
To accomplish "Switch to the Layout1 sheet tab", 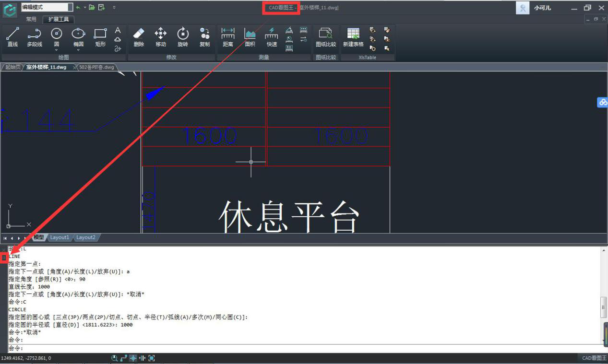I will tap(60, 237).
